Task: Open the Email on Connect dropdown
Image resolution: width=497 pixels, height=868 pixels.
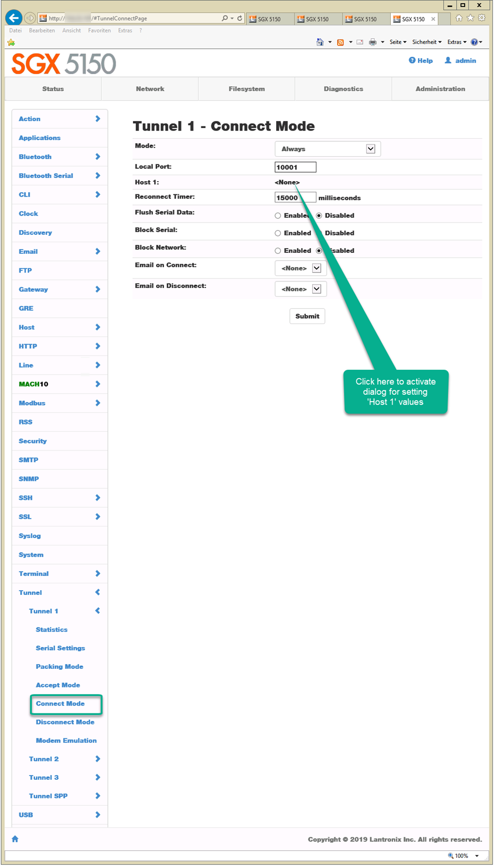Action: coord(301,268)
